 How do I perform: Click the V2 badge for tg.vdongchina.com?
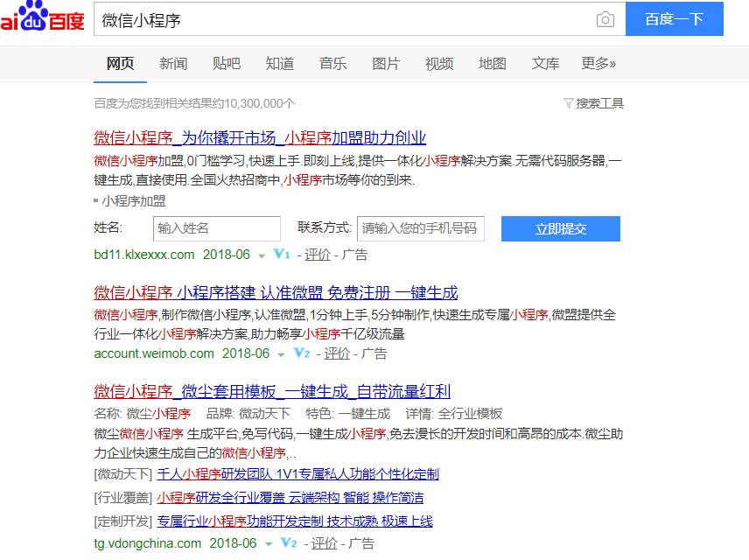(289, 542)
